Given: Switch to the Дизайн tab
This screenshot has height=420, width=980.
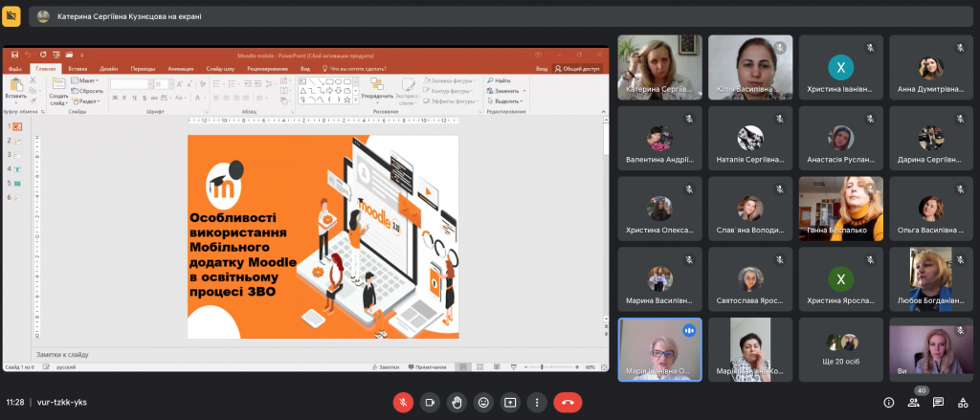Looking at the screenshot, I should pos(109,69).
